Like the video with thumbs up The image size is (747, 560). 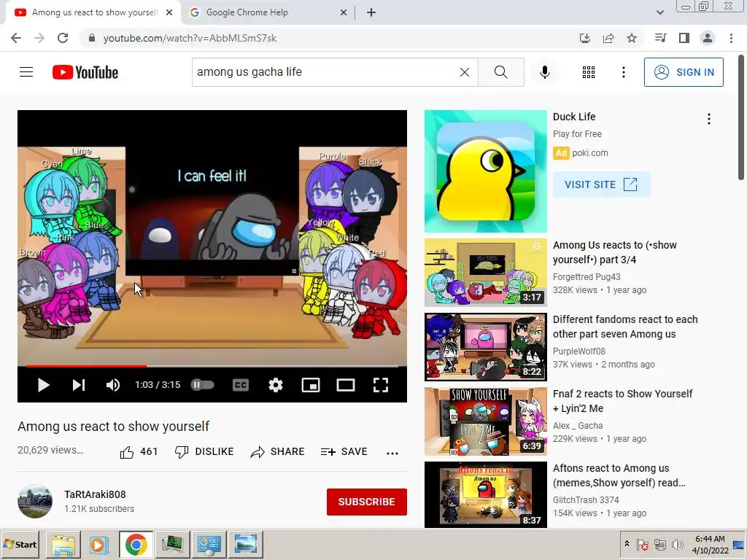(x=139, y=451)
